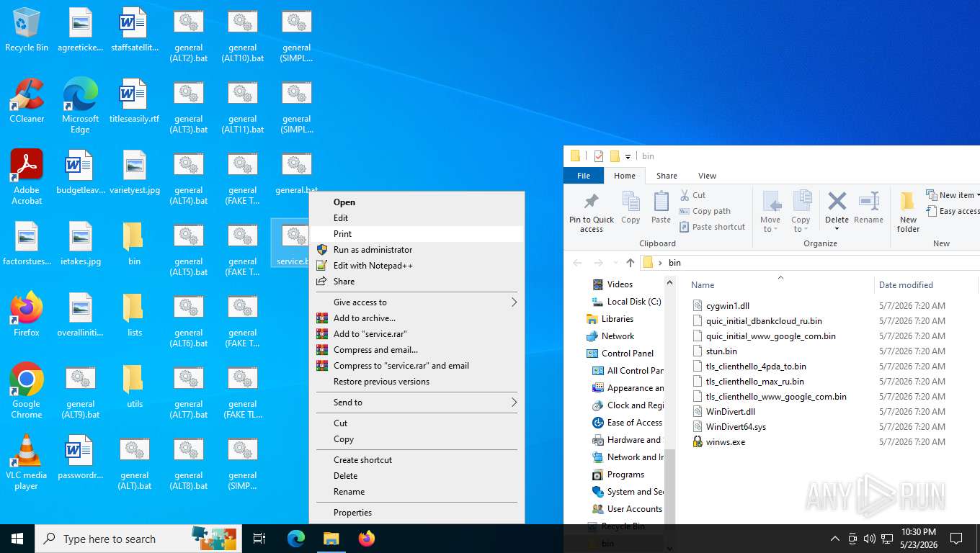Open File Explorer from the taskbar

tap(331, 539)
